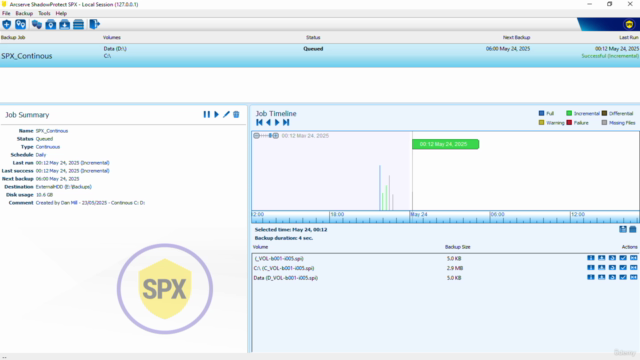
Task: Click the green 00:12 May 24 timeline marker
Action: coord(445,144)
